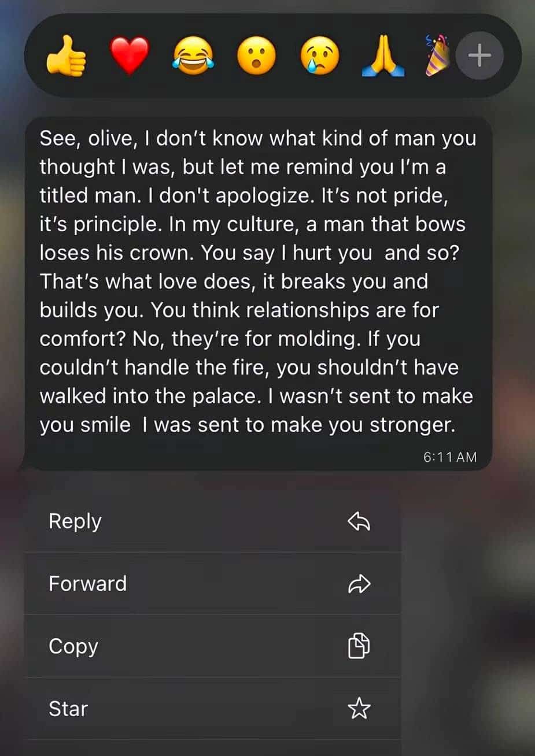The width and height of the screenshot is (535, 756).
Task: React with the thumbs up emoji
Action: pos(66,56)
